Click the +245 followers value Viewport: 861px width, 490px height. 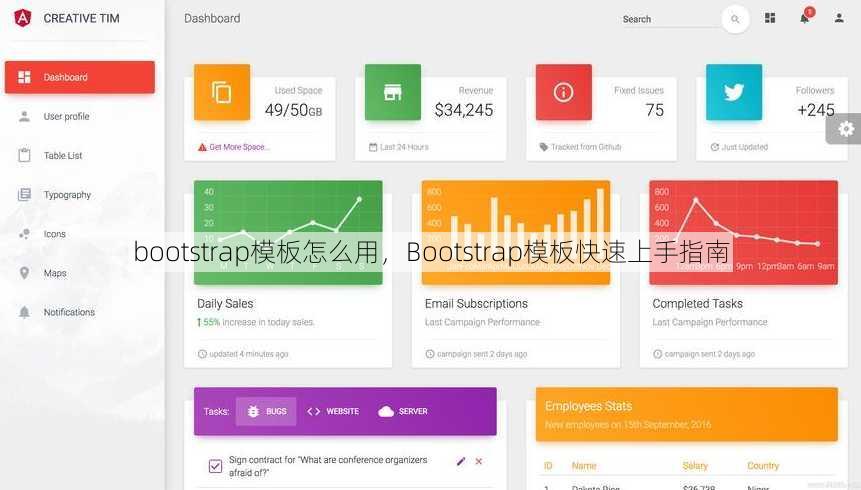pyautogui.click(x=816, y=110)
